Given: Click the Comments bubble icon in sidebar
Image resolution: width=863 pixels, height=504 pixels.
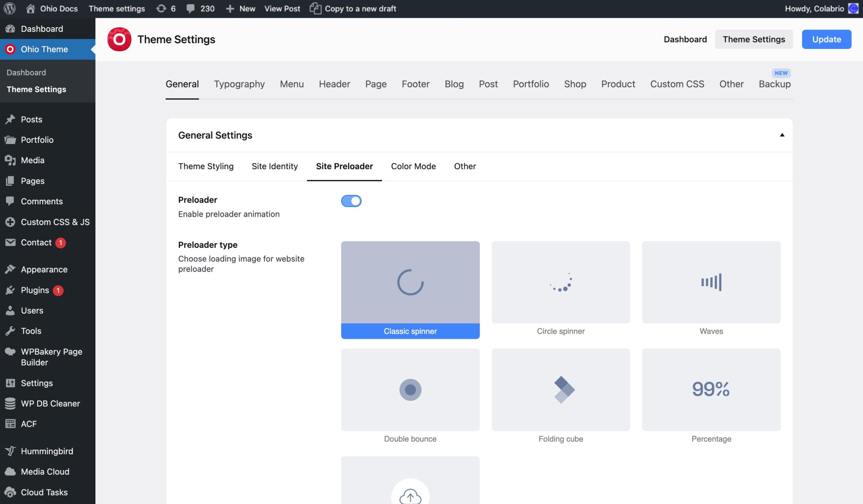Looking at the screenshot, I should pyautogui.click(x=10, y=201).
